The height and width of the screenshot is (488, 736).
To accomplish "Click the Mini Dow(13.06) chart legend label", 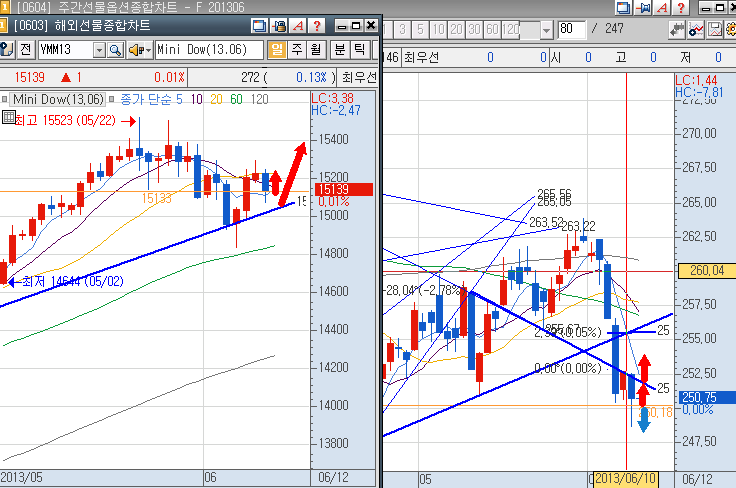I will click(x=58, y=98).
